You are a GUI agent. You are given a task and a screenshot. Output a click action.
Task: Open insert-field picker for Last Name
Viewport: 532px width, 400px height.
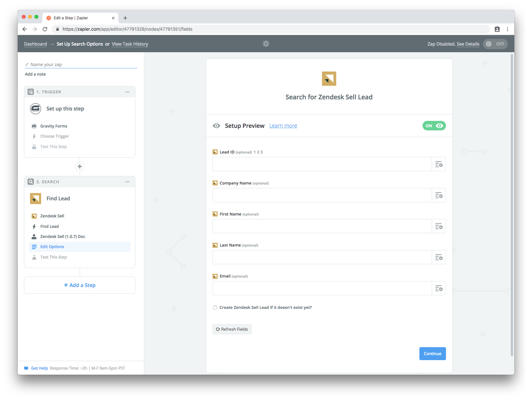click(439, 257)
